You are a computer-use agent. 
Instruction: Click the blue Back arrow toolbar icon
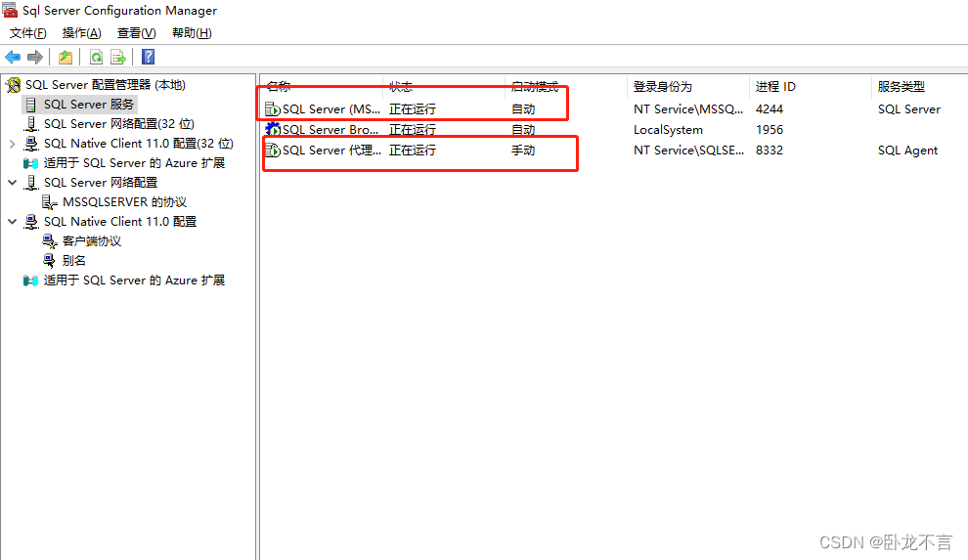pyautogui.click(x=13, y=58)
